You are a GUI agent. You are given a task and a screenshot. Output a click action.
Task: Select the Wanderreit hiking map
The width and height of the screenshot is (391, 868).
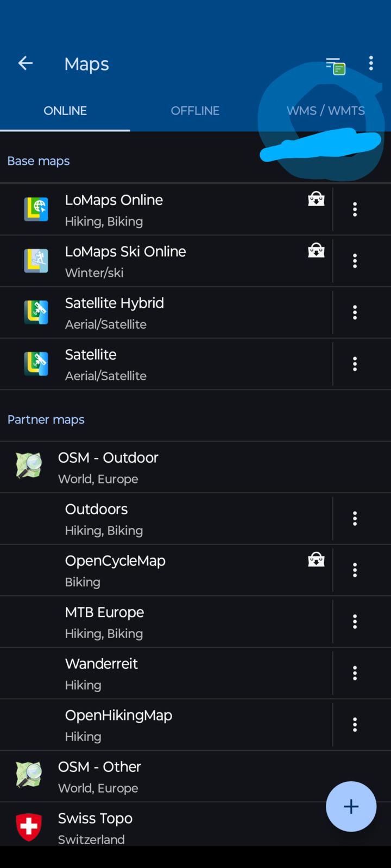pos(163,673)
